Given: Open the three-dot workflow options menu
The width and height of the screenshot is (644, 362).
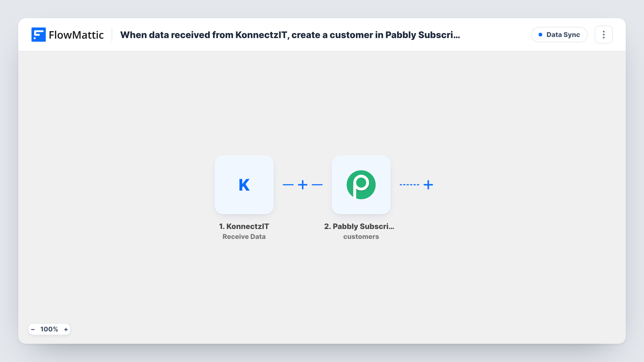Looking at the screenshot, I should 604,35.
